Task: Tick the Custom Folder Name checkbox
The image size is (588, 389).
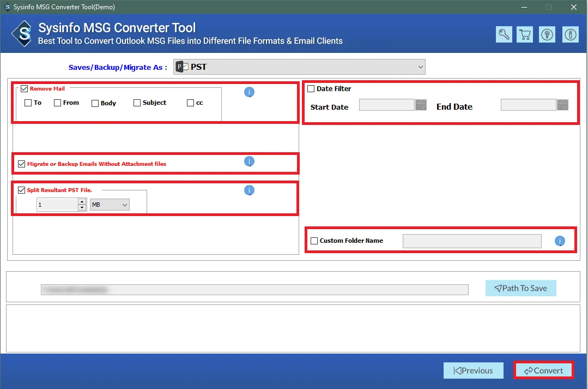Action: tap(314, 241)
